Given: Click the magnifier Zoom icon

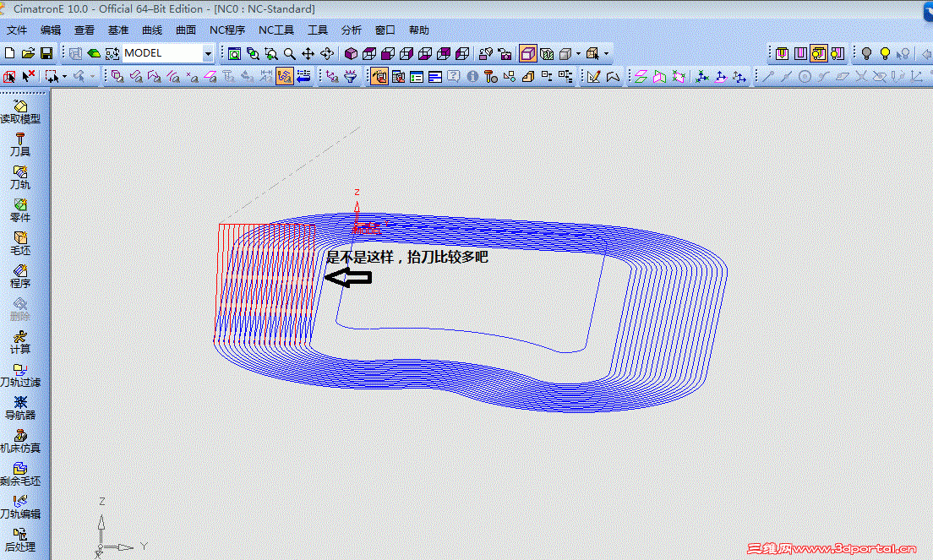Looking at the screenshot, I should (x=289, y=53).
